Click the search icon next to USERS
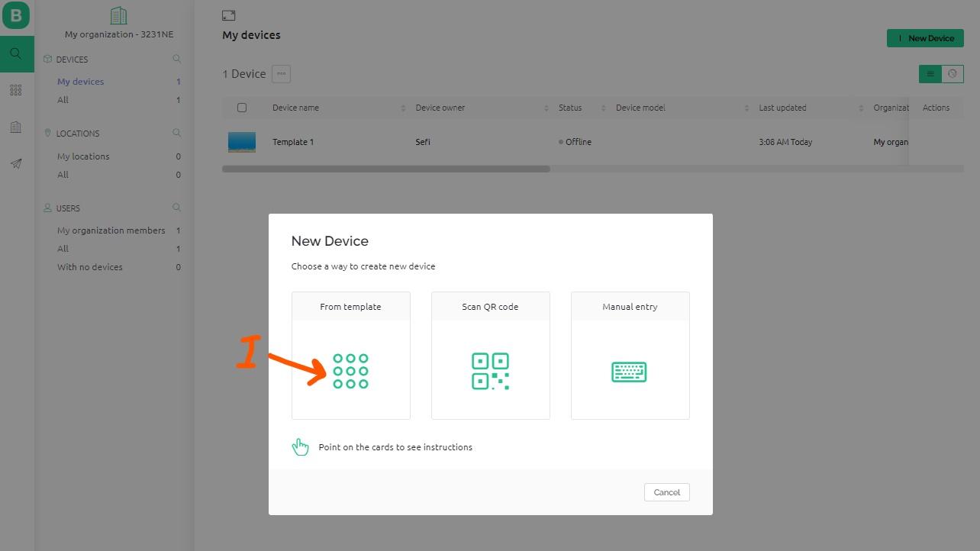 click(177, 208)
